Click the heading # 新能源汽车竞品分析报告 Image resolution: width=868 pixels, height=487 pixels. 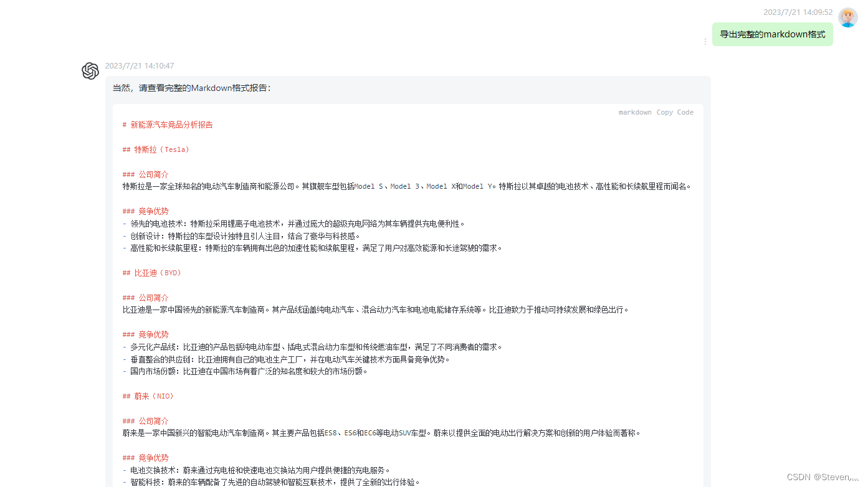168,125
